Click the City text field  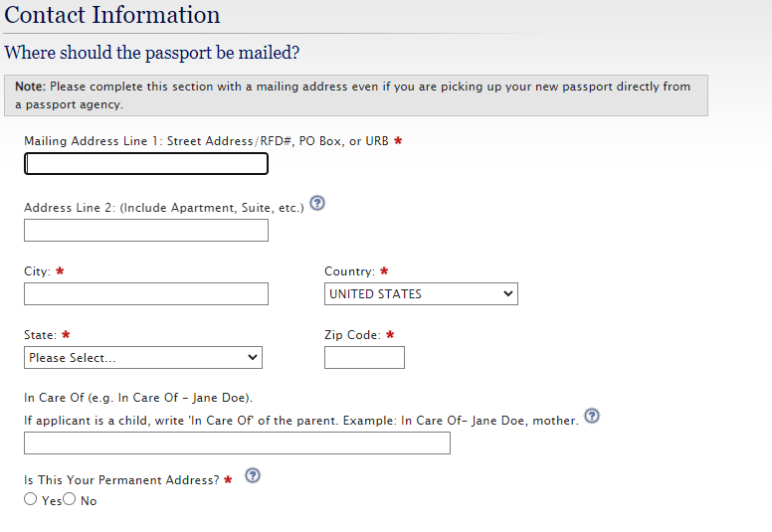pyautogui.click(x=146, y=294)
